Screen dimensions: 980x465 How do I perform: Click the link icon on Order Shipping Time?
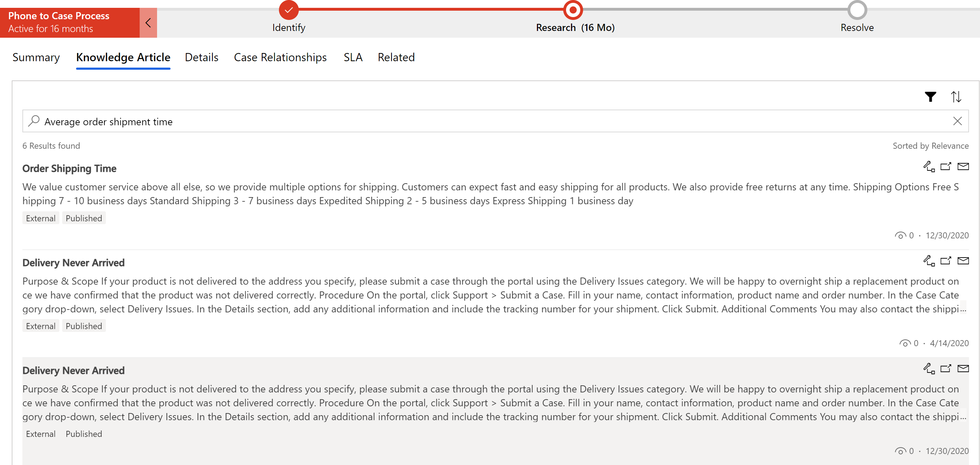click(930, 168)
